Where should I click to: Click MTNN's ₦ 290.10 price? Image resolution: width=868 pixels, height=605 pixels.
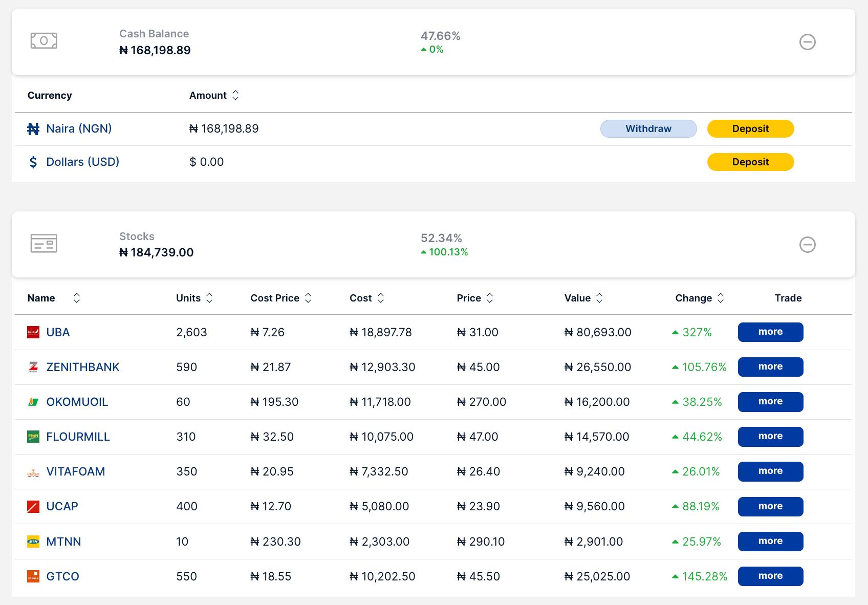481,542
